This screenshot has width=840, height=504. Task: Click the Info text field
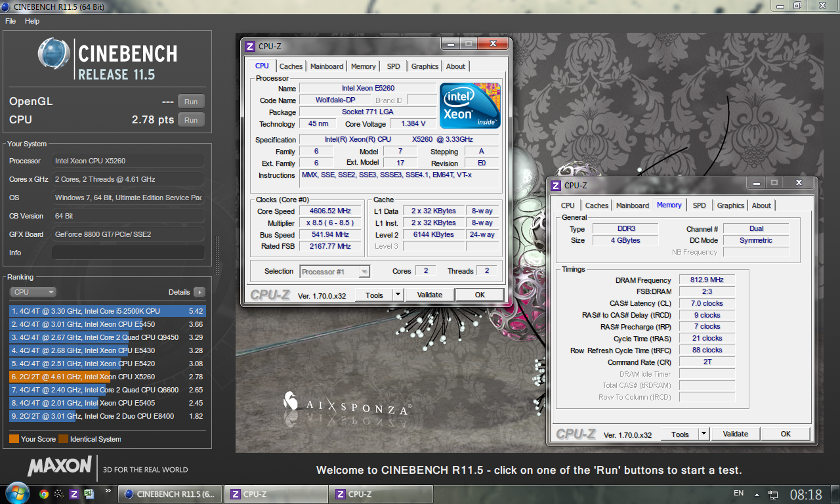[128, 253]
